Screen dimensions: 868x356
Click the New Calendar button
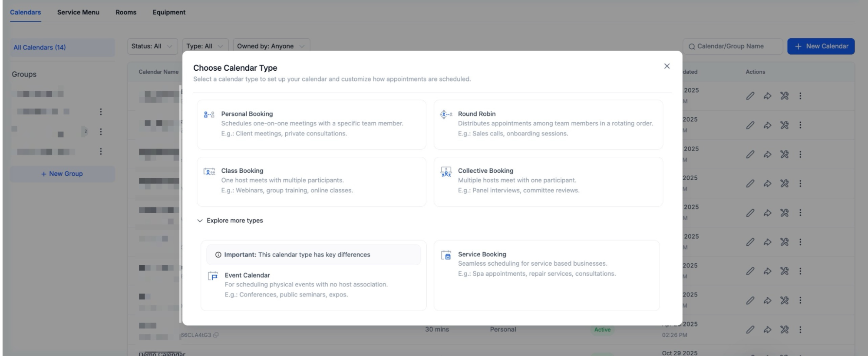point(821,46)
